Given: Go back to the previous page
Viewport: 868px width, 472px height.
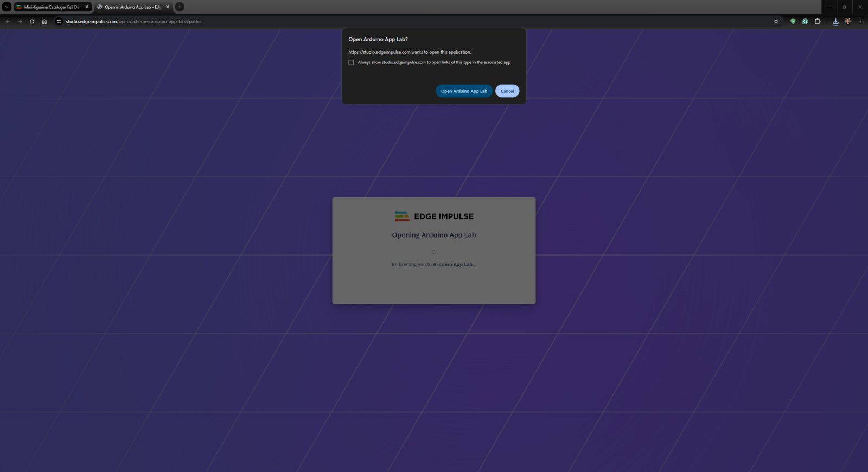Looking at the screenshot, I should point(8,22).
